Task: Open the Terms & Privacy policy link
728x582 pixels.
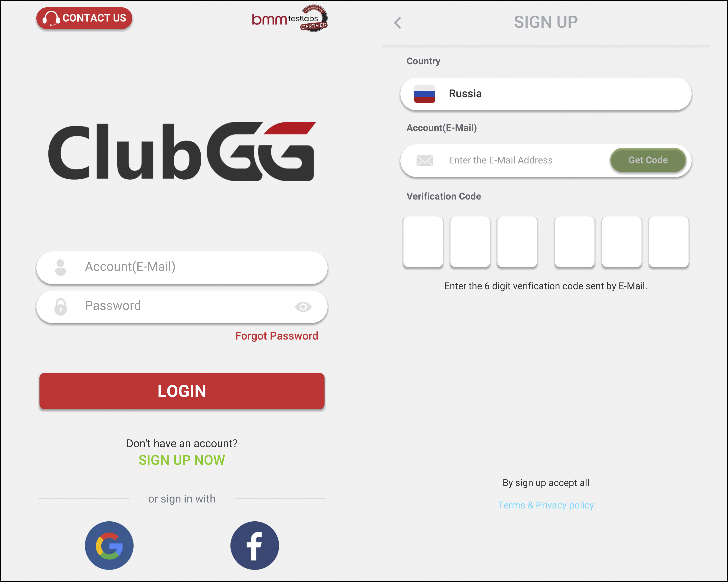Action: click(546, 505)
